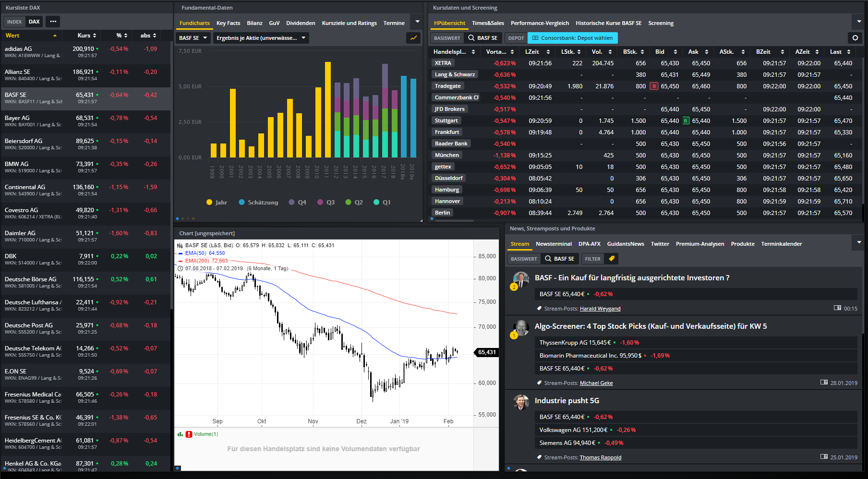Open the round settings icon in Kursdaten

855,38
